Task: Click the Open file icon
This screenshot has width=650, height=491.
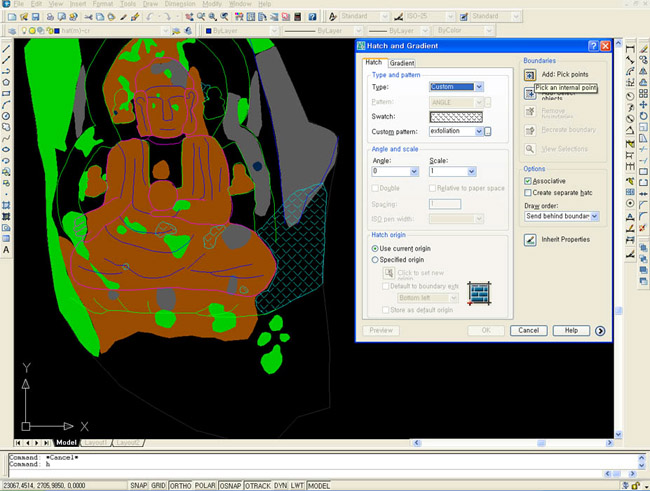Action: [24, 17]
